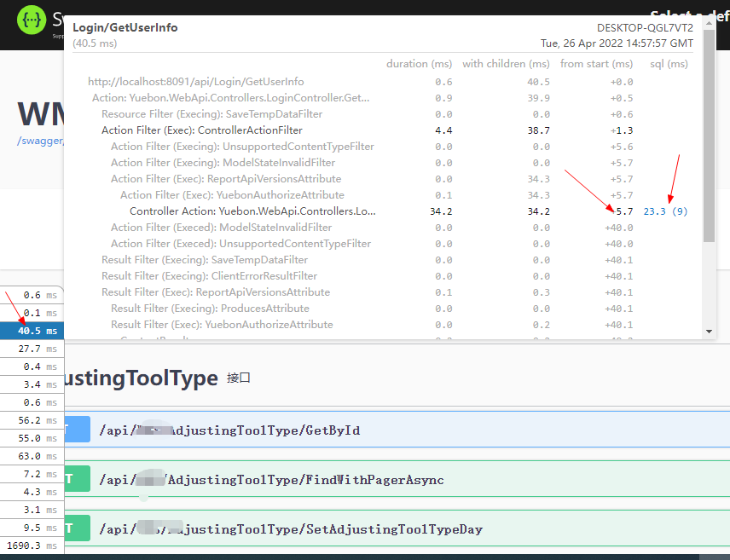
Task: Open the 1690.3 ms profiler result
Action: click(32, 545)
